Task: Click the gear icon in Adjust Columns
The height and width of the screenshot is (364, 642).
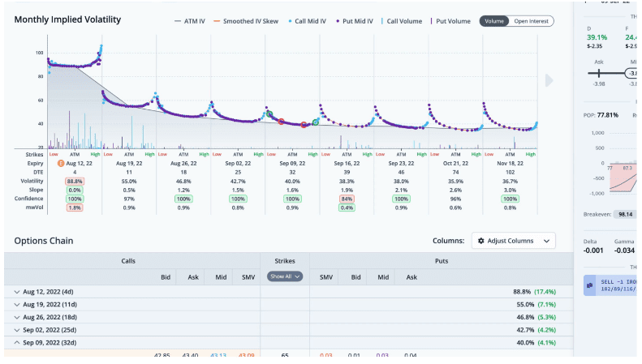Action: coord(481,241)
